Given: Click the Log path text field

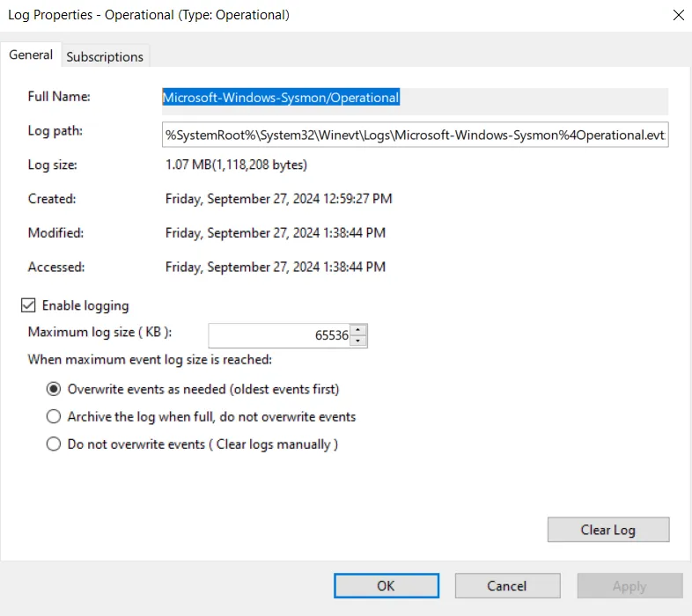Looking at the screenshot, I should [x=415, y=135].
